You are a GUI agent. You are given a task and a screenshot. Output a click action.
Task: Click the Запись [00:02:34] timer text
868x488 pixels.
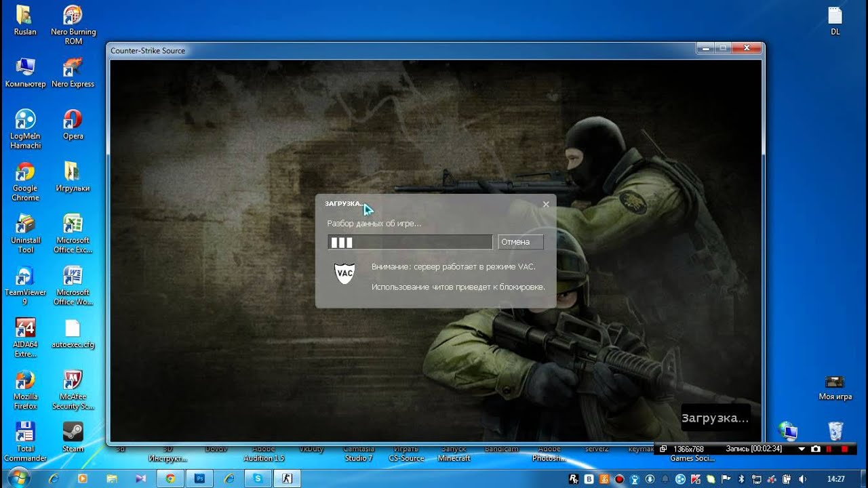click(x=753, y=449)
